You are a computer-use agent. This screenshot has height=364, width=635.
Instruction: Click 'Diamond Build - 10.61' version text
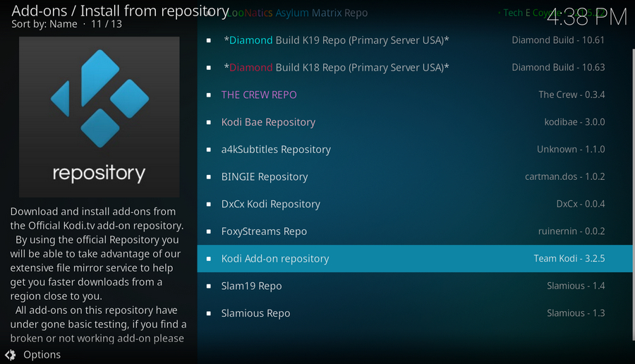tap(558, 40)
